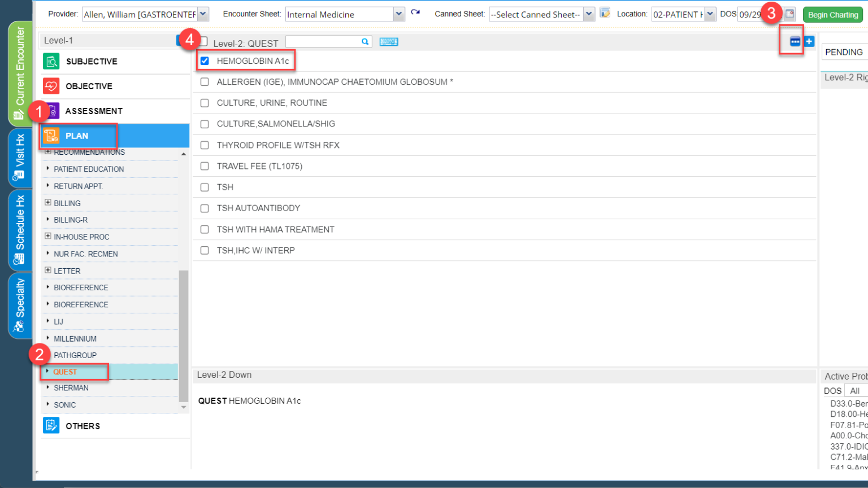Screen dimensions: 868x488
Task: Select the OBJECTIVE section
Action: pos(89,86)
